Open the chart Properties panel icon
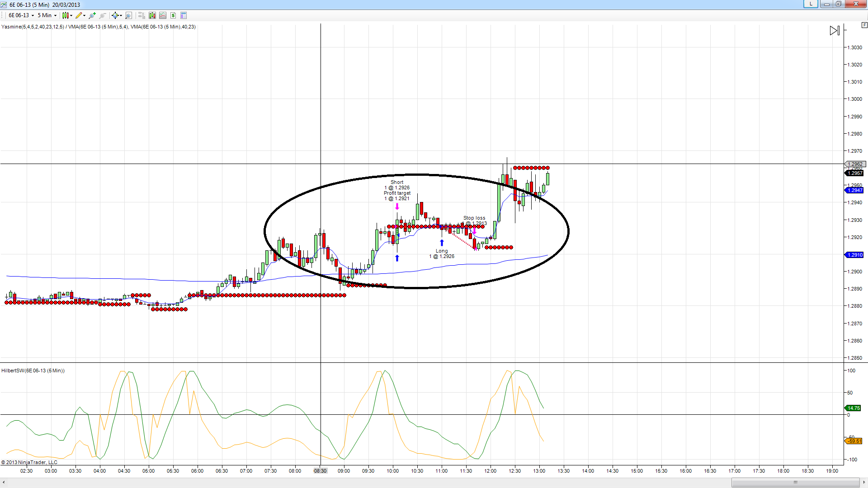Image resolution: width=868 pixels, height=488 pixels. [184, 15]
